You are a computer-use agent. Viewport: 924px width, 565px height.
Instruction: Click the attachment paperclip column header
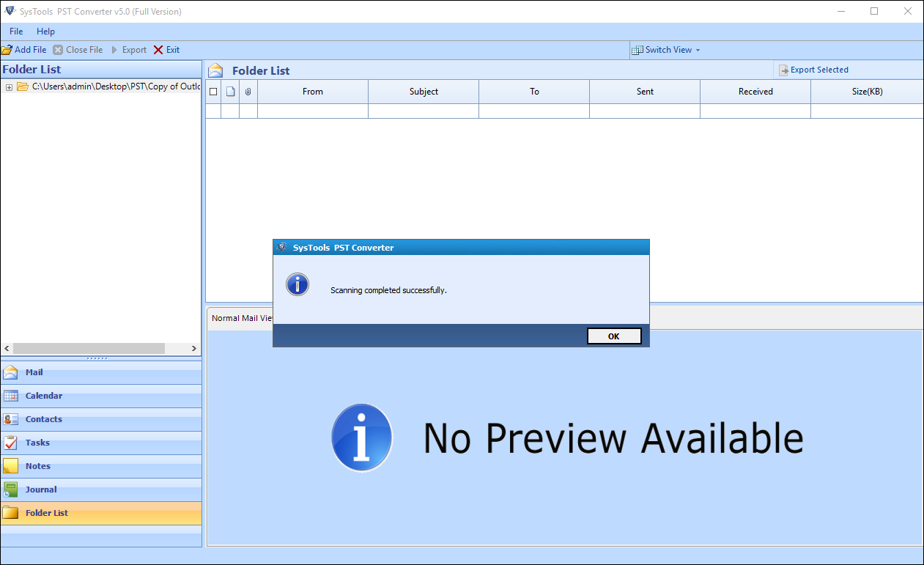[248, 92]
